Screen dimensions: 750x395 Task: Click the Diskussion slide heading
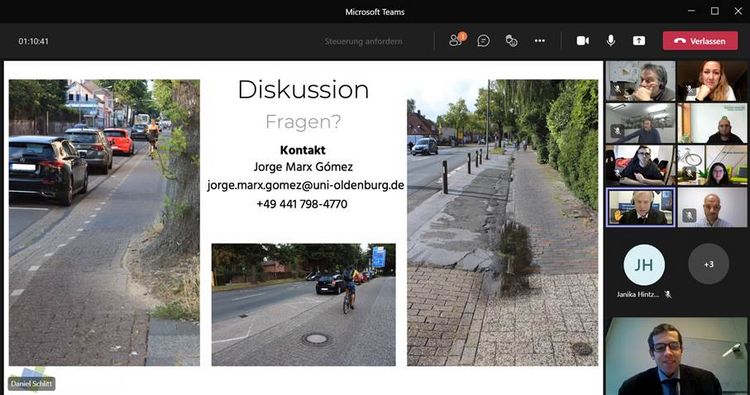[303, 89]
